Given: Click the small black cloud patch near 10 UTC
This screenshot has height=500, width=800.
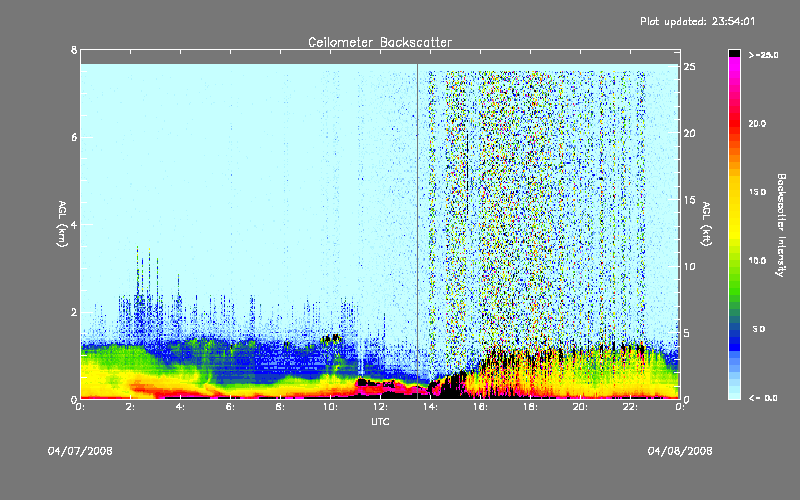Looking at the screenshot, I should (x=332, y=338).
